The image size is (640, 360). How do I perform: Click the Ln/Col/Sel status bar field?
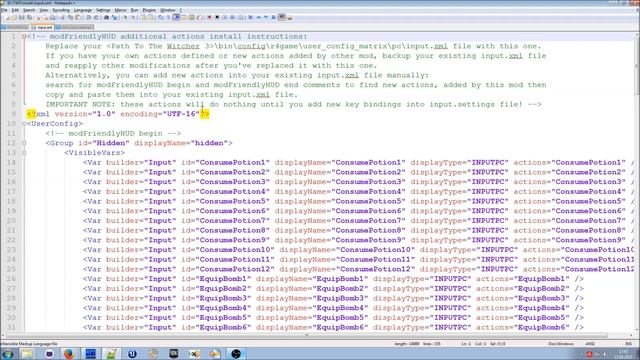coord(484,344)
